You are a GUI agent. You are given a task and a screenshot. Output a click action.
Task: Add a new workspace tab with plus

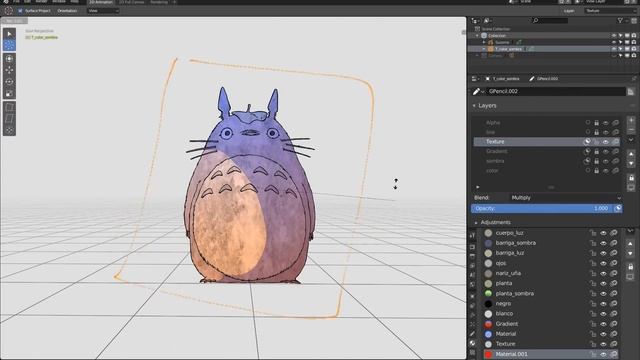(174, 2)
